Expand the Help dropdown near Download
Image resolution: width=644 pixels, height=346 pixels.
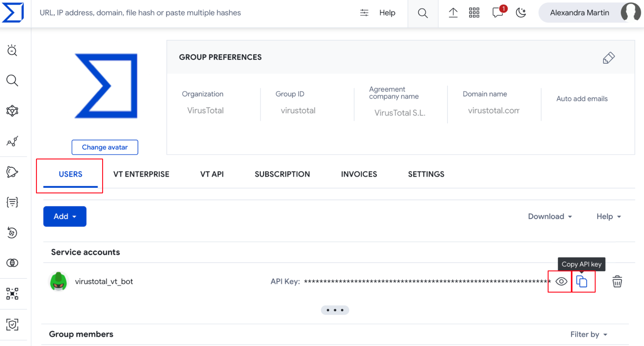click(609, 216)
